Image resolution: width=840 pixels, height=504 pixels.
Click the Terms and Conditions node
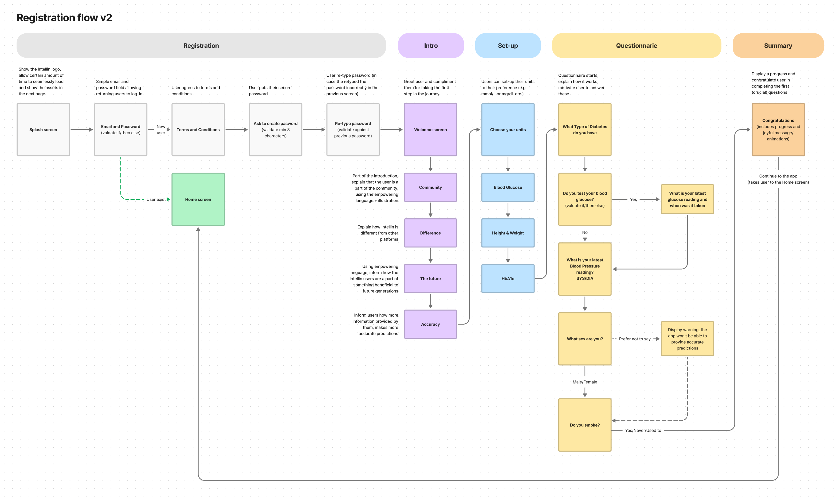tap(198, 129)
